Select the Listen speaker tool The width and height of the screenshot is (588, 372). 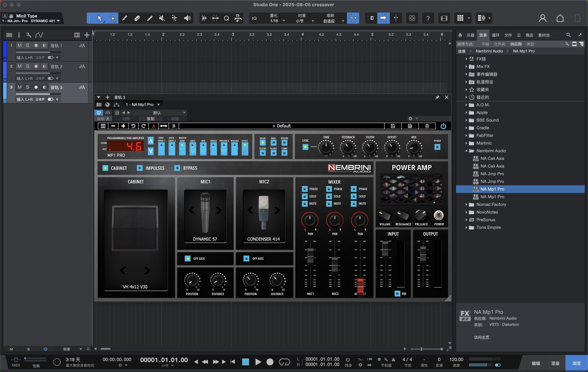pos(187,18)
